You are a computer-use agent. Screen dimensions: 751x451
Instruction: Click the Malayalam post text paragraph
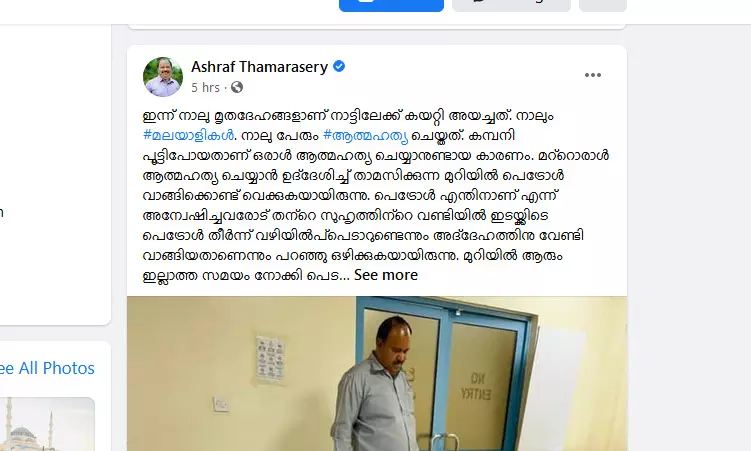click(376, 195)
